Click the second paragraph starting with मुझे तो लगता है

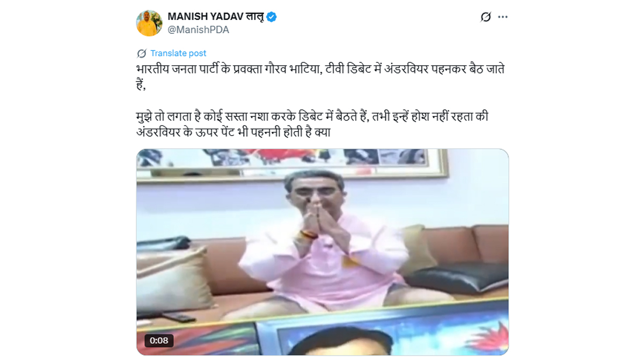[312, 124]
